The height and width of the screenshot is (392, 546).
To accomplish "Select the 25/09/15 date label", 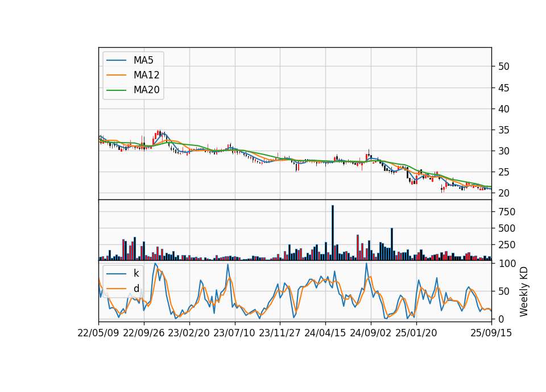I will 491,333.
